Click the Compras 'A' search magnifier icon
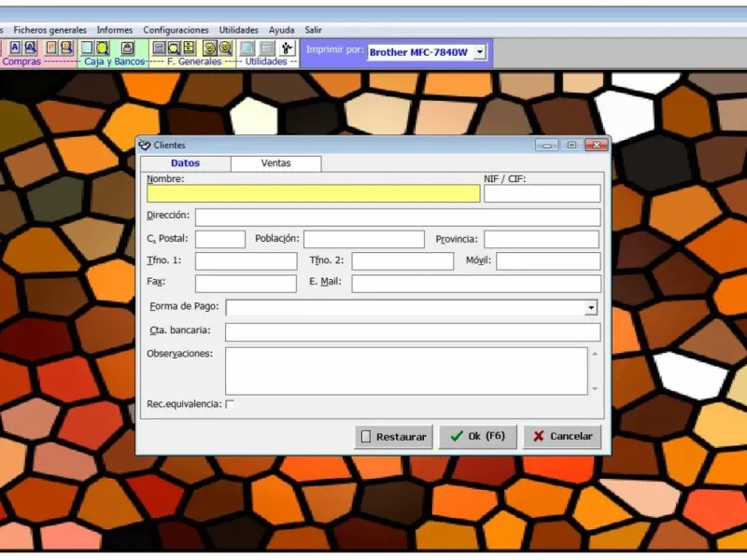The height and width of the screenshot is (560, 747). tap(31, 48)
